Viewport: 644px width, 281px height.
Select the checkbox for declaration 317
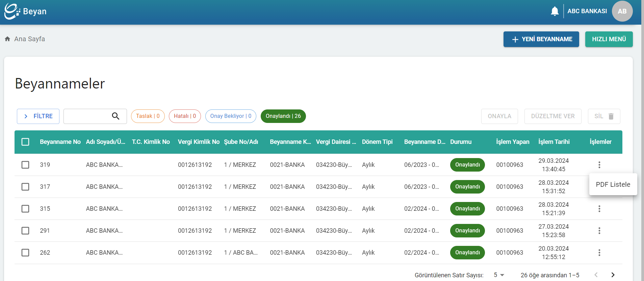[25, 187]
